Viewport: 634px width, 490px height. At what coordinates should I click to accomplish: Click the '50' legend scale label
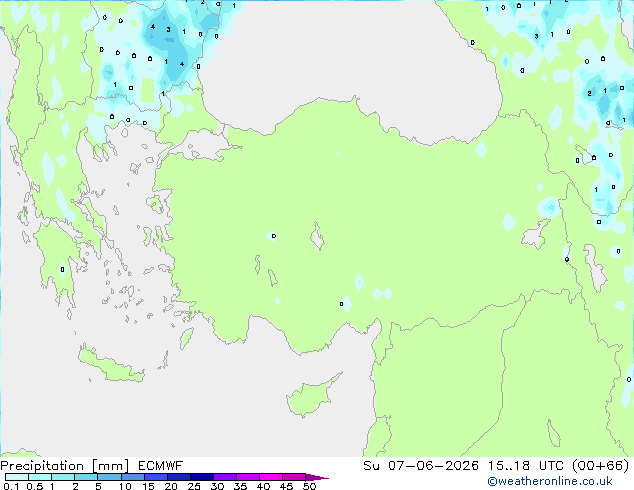310,486
